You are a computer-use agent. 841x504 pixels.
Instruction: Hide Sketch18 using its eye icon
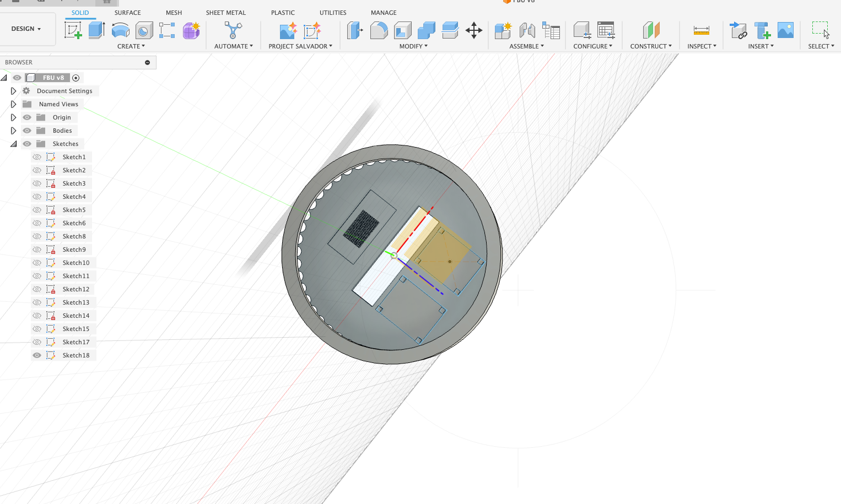[x=37, y=355]
